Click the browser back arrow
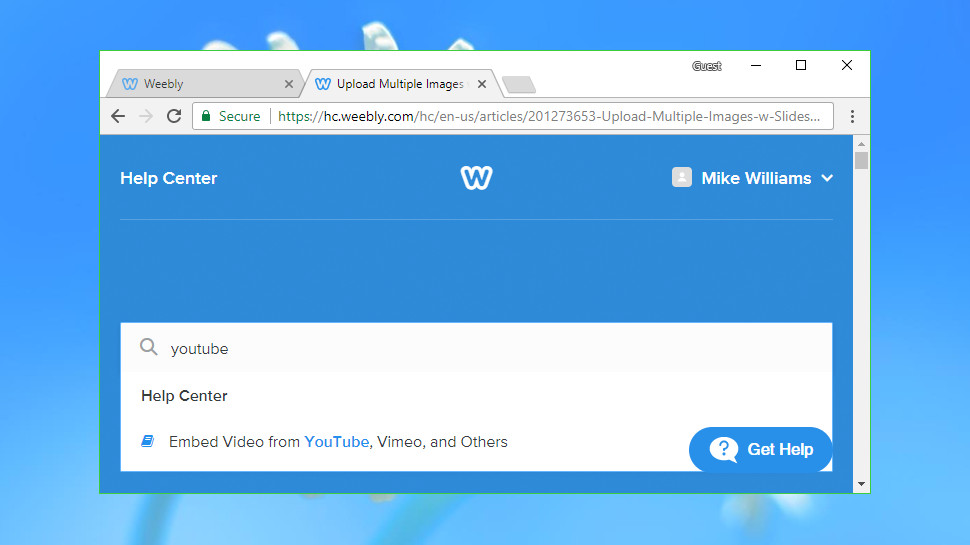This screenshot has height=545, width=970. point(118,116)
